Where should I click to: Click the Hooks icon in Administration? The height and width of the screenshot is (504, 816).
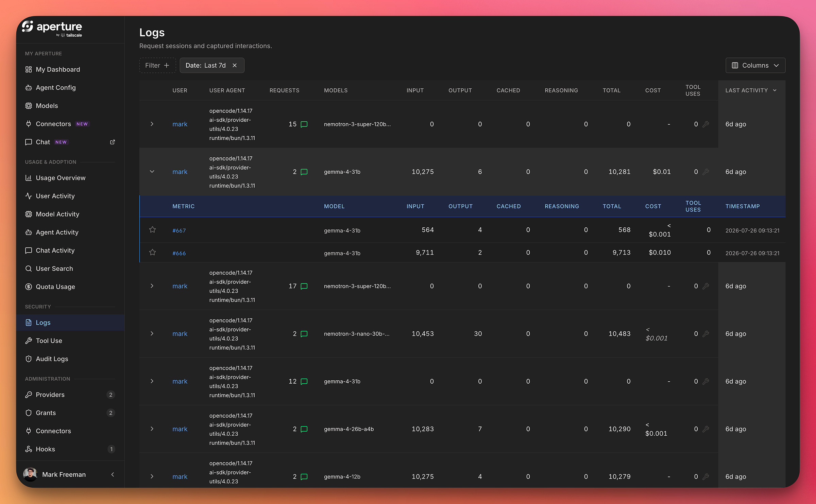click(29, 449)
